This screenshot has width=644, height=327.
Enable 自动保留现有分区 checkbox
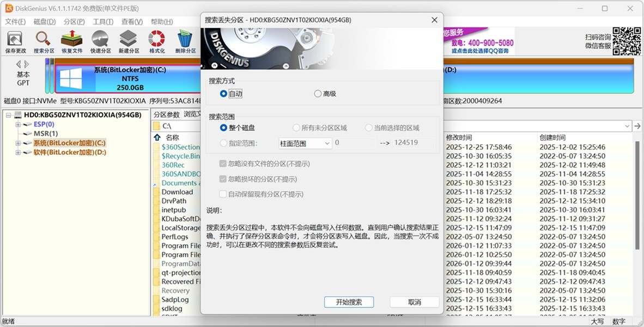(223, 193)
